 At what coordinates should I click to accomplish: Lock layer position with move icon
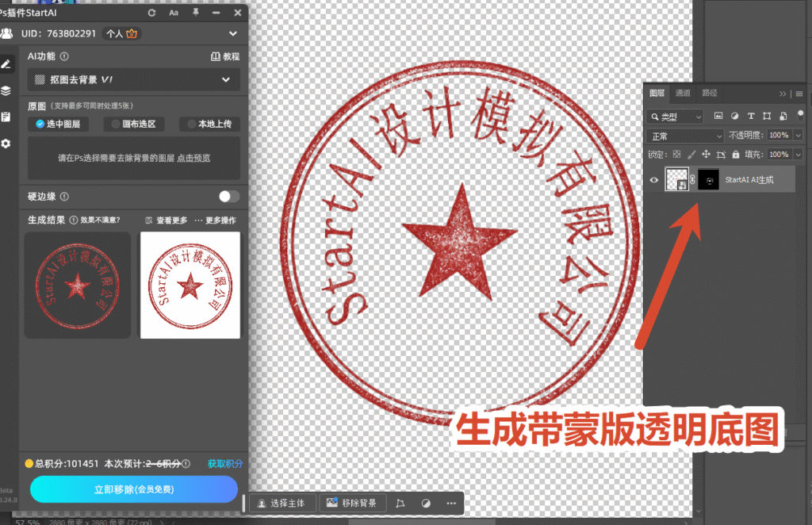pos(706,155)
